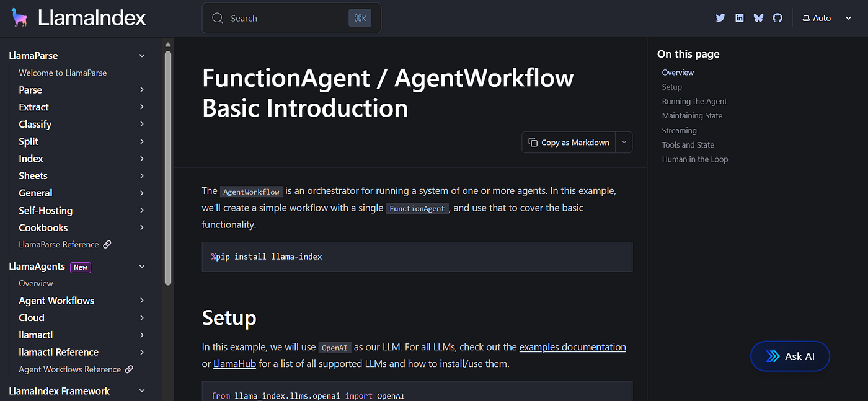868x401 pixels.
Task: Follow the LlamaHub link
Action: (x=235, y=364)
